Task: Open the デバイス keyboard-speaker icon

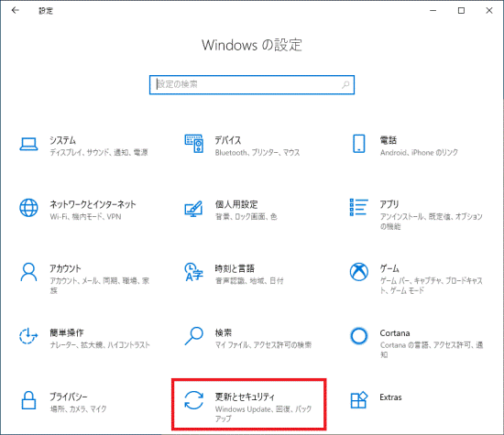Action: pos(194,144)
